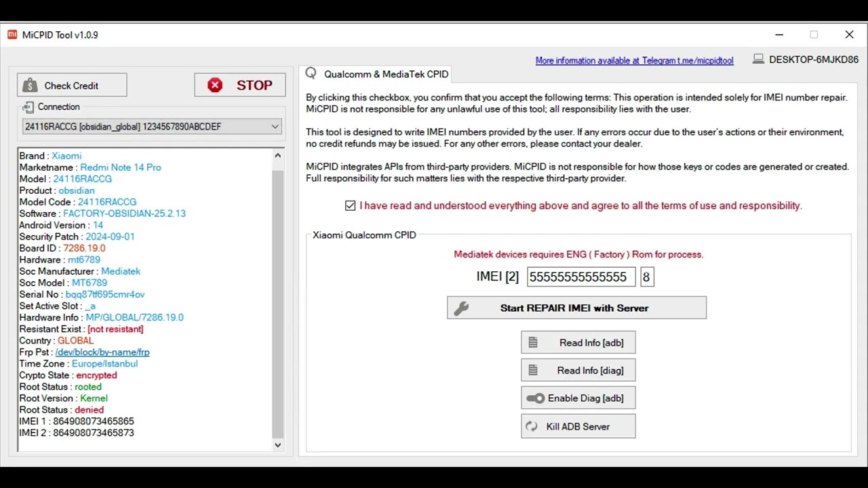Click the Android Version 14 value
The image size is (868, 488).
(98, 225)
